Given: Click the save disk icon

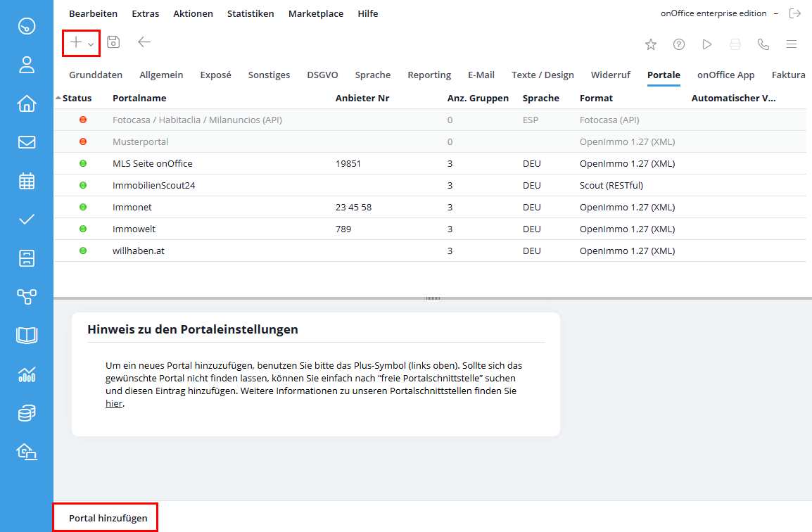Looking at the screenshot, I should coord(113,42).
